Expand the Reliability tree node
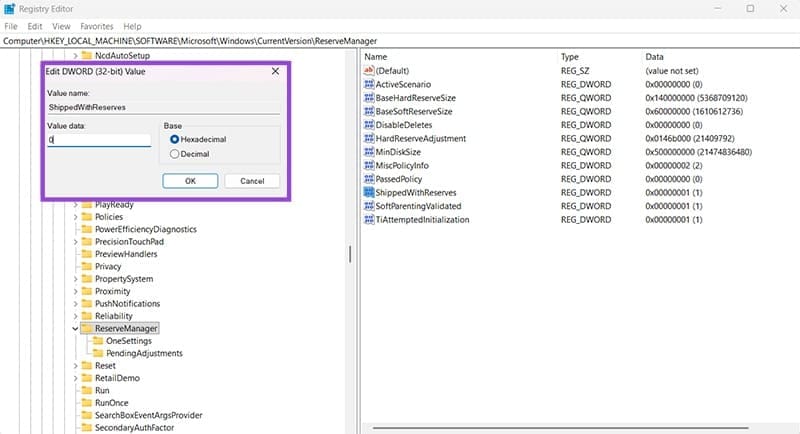 (76, 316)
